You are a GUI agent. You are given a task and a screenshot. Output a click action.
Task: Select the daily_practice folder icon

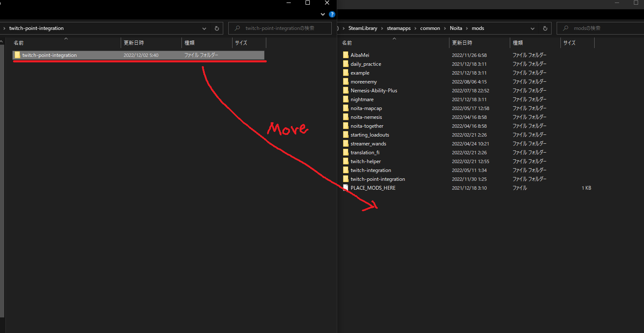point(346,64)
